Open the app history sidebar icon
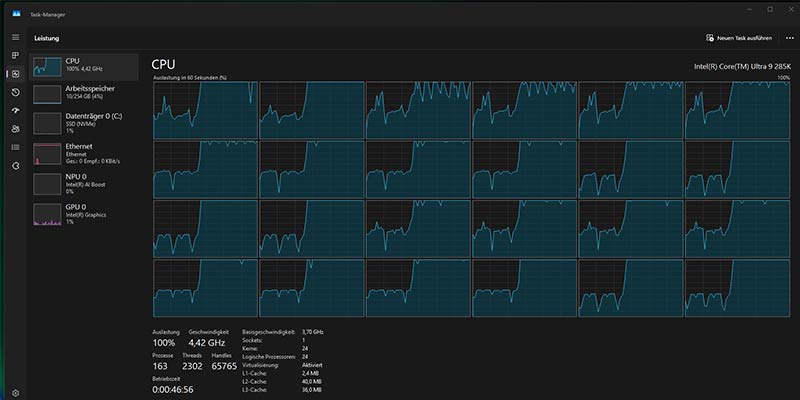Viewport: 800px width, 400px height. (x=15, y=92)
